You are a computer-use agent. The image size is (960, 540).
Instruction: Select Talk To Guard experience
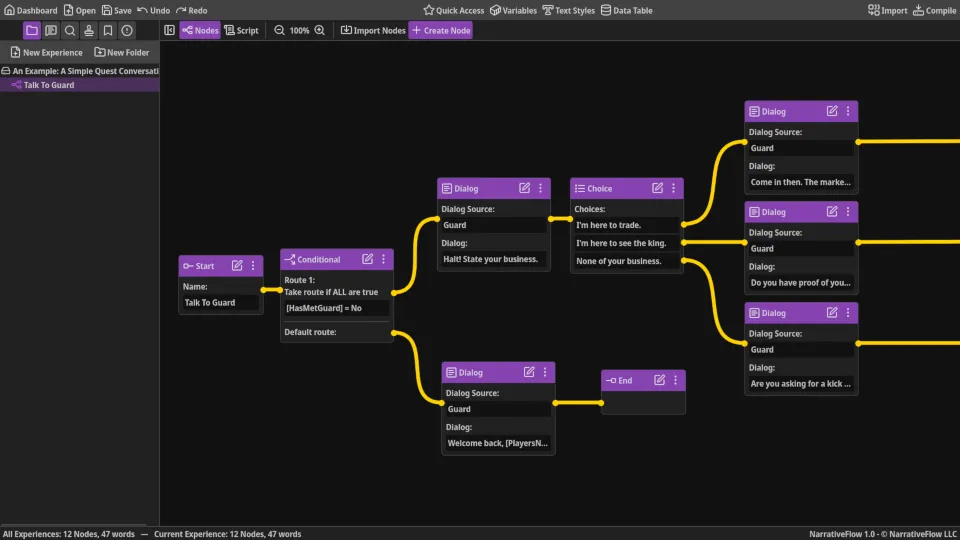click(x=80, y=85)
